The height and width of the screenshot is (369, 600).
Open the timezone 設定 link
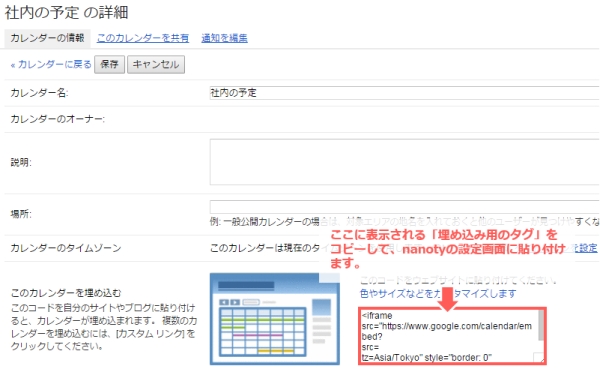coord(586,248)
